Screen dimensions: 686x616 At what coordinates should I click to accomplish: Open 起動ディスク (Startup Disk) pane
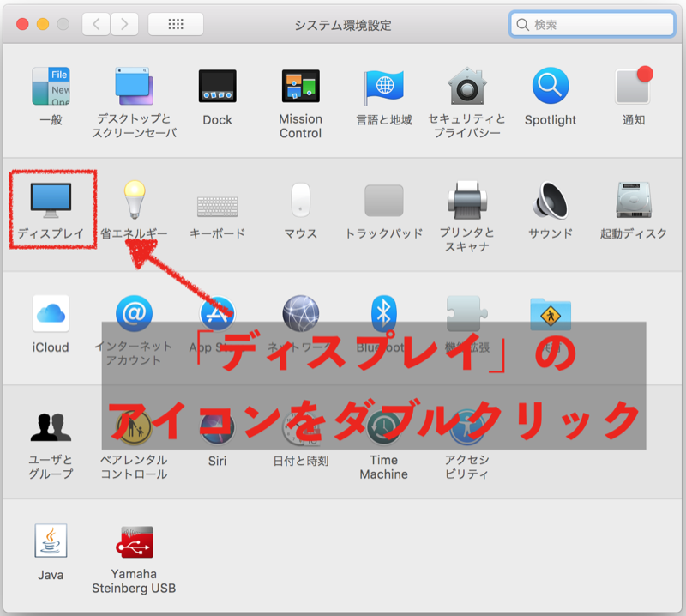coord(634,200)
